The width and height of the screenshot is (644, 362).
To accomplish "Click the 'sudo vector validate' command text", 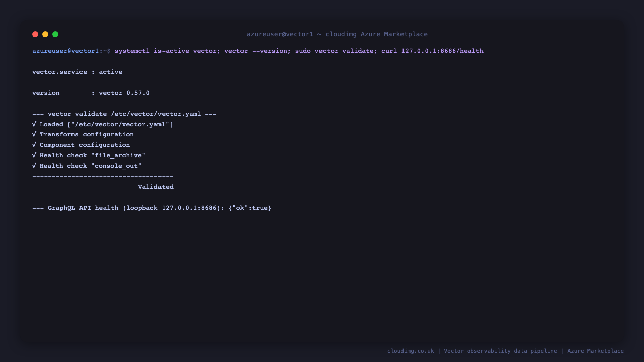I will pyautogui.click(x=334, y=51).
